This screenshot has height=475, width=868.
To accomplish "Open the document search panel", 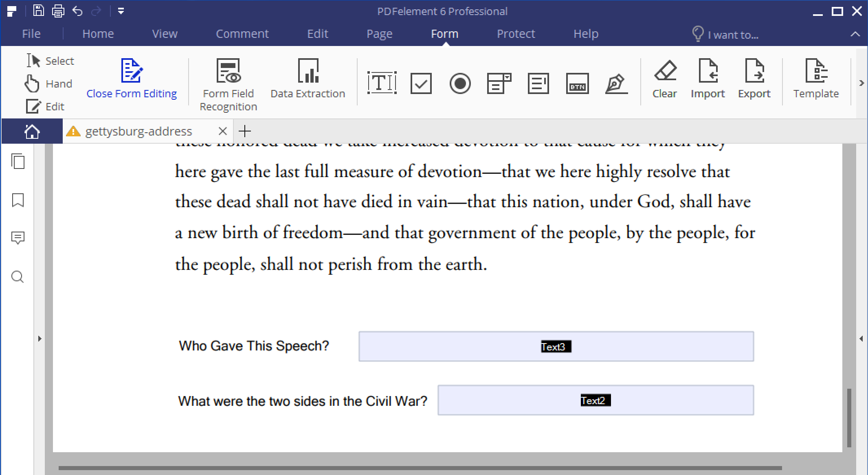I will pyautogui.click(x=18, y=277).
